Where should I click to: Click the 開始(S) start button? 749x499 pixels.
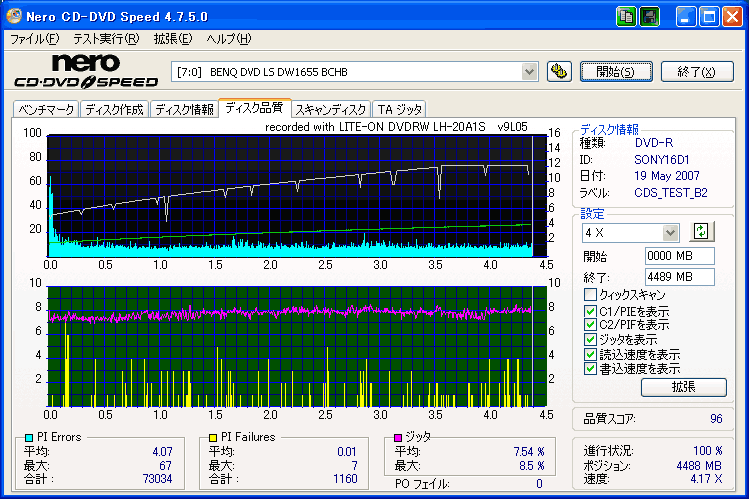point(616,72)
